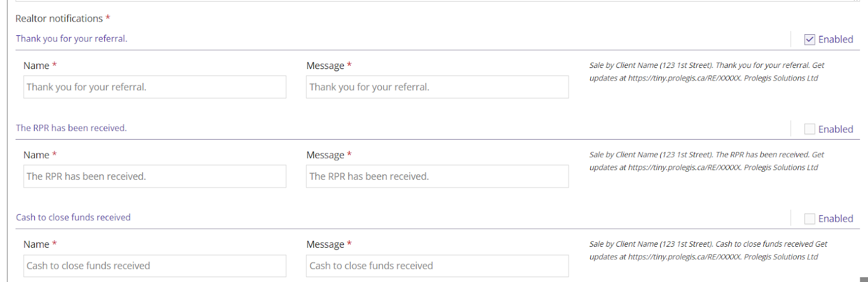Click the Name field containing 'Thank you for your referral.'
Viewport: 868px width, 282px height.
[x=155, y=87]
